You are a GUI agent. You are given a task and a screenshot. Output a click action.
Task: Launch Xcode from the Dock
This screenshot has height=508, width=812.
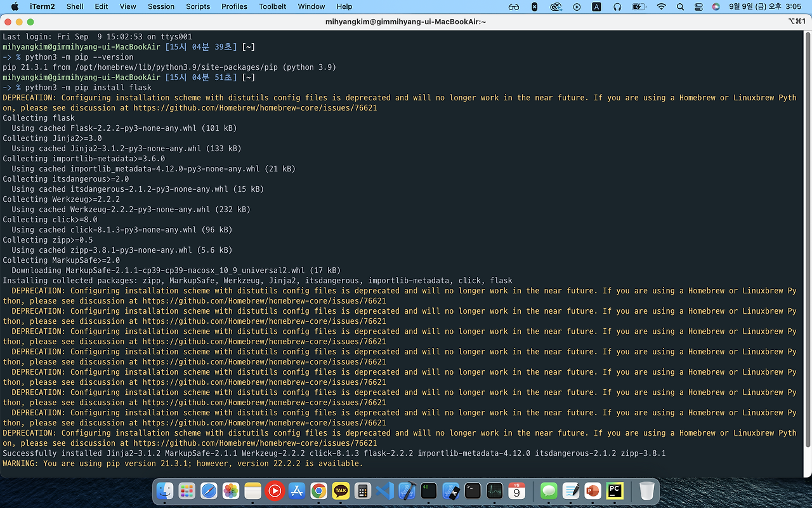405,491
